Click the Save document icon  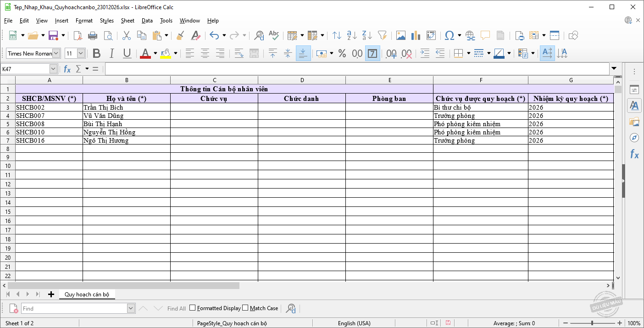pyautogui.click(x=53, y=35)
